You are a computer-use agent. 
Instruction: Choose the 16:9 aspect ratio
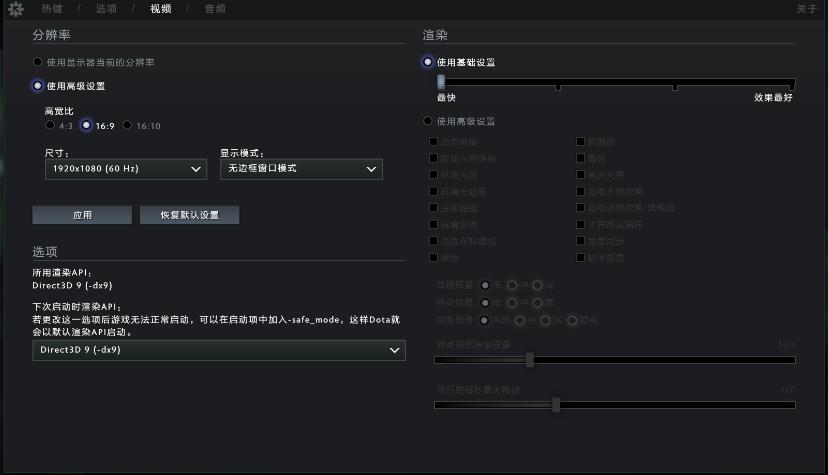tap(86, 125)
